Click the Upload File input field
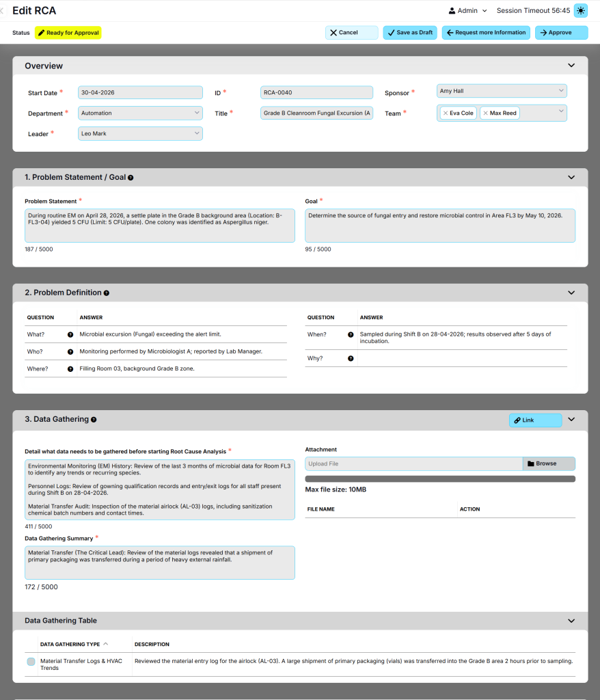Image resolution: width=600 pixels, height=700 pixels. pyautogui.click(x=414, y=464)
